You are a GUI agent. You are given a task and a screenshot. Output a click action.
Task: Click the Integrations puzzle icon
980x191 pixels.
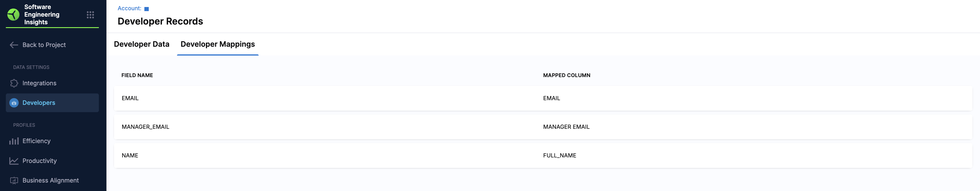point(14,83)
